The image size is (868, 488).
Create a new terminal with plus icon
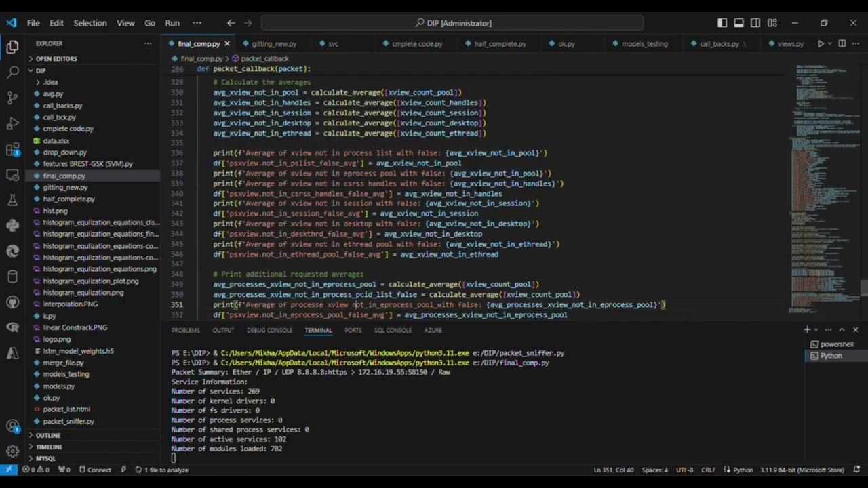tap(807, 330)
